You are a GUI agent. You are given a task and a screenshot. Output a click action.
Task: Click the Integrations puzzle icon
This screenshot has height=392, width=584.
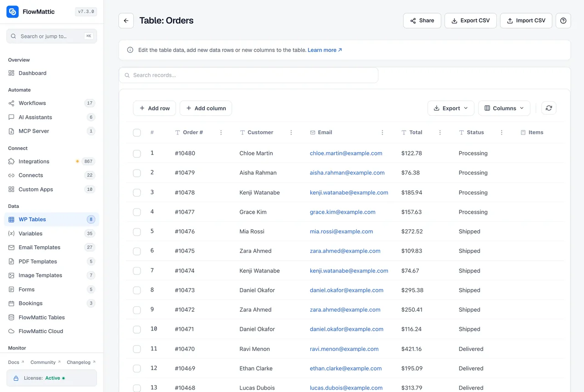click(x=11, y=161)
